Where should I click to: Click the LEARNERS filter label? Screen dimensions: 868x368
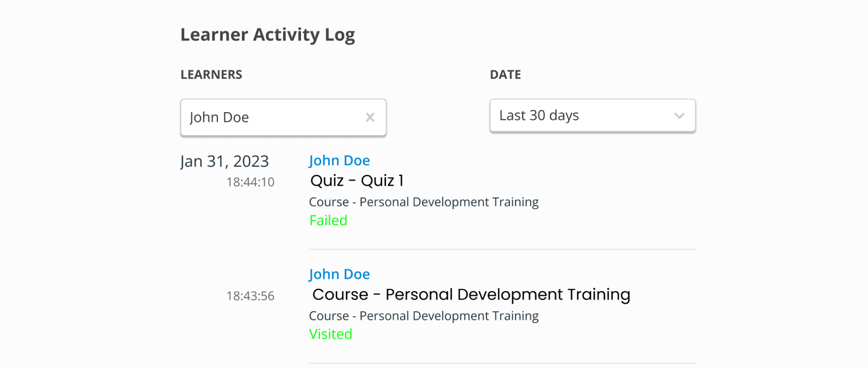pyautogui.click(x=211, y=75)
